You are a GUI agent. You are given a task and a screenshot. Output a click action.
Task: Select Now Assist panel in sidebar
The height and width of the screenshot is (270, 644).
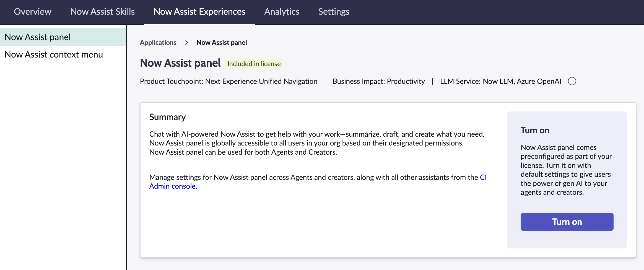pyautogui.click(x=63, y=37)
